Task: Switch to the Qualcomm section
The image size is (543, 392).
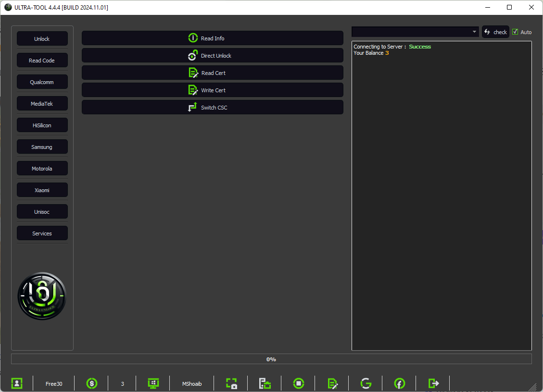Action: tap(42, 82)
